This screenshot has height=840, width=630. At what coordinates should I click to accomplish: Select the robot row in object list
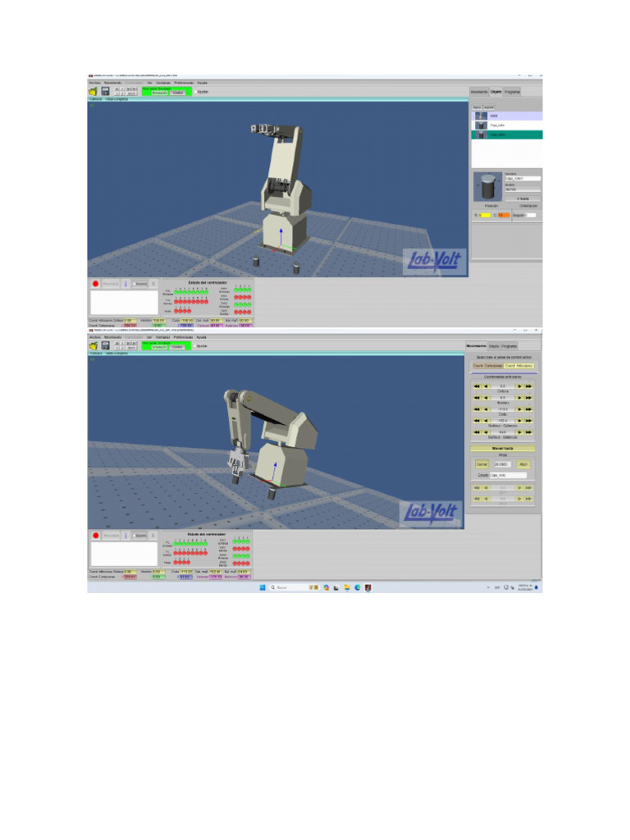click(507, 116)
